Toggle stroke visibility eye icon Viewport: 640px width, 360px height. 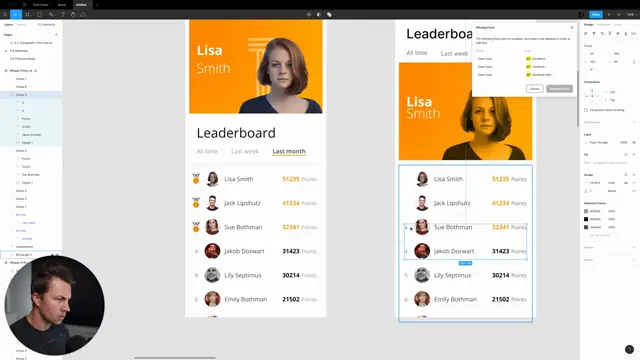(626, 183)
